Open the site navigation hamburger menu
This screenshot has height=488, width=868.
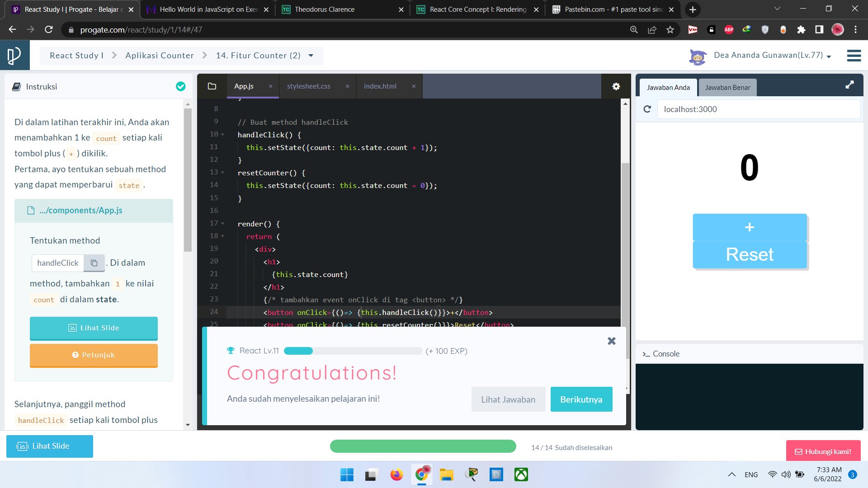[854, 55]
